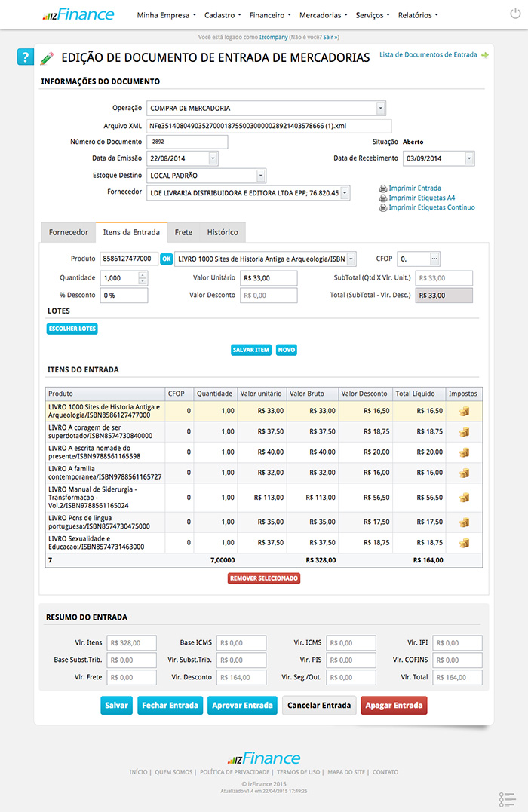This screenshot has height=812, width=528.
Task: Click the list icon at bottom-right corner
Action: pyautogui.click(x=507, y=799)
